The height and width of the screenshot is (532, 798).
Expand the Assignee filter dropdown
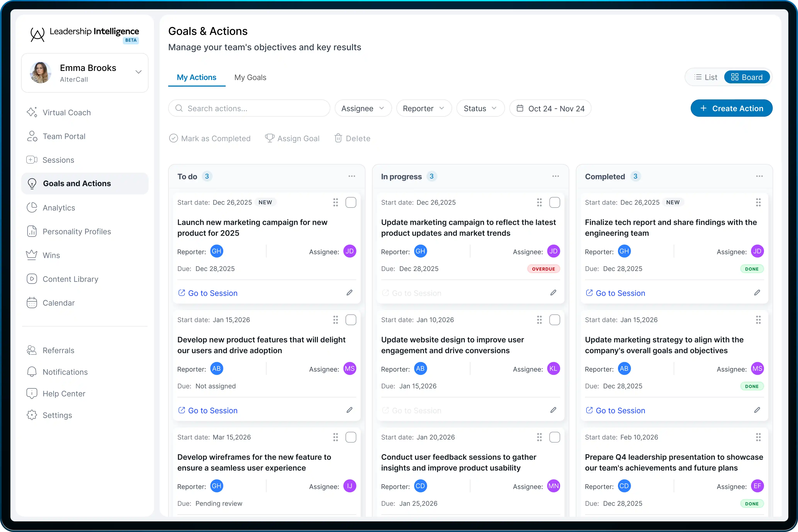pyautogui.click(x=363, y=109)
